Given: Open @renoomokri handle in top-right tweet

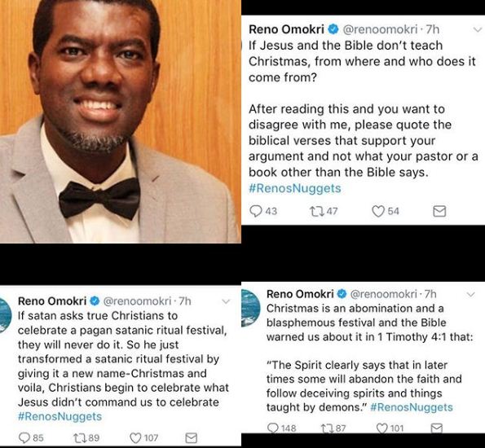Looking at the screenshot, I should [x=380, y=29].
